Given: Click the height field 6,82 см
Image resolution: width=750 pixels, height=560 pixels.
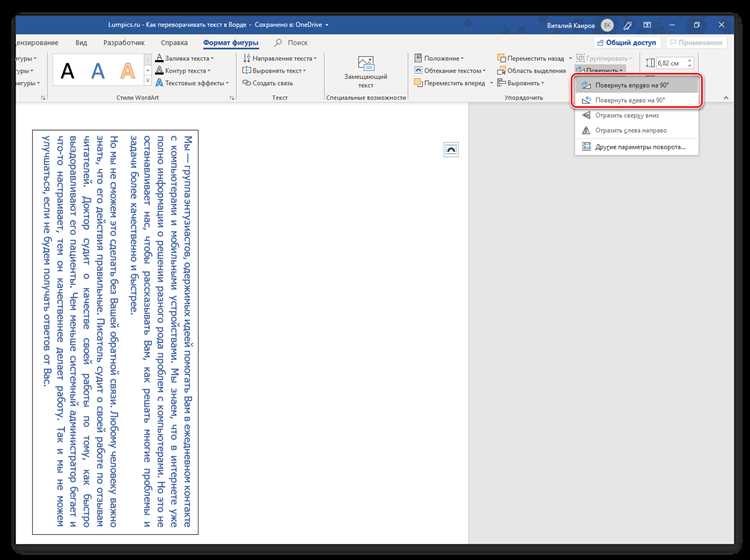Looking at the screenshot, I should point(668,63).
